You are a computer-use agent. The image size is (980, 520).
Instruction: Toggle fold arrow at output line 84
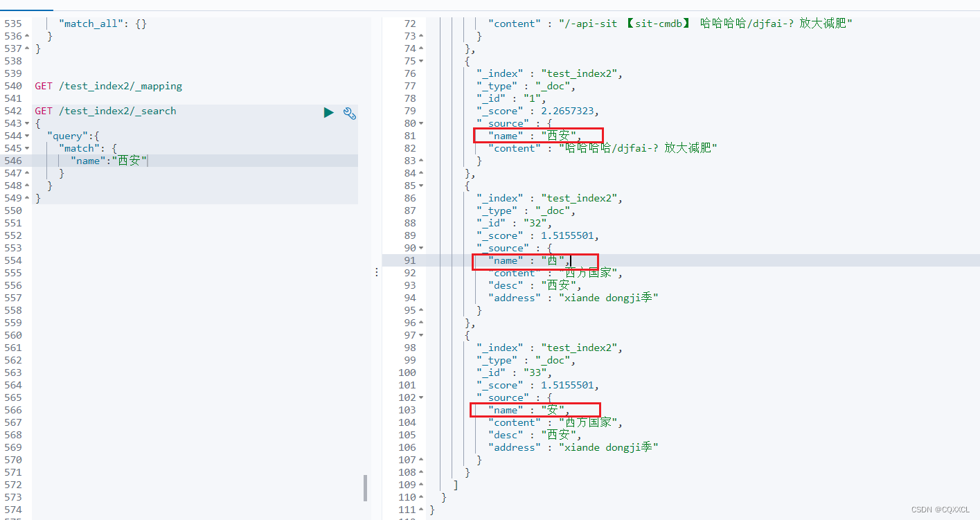tap(421, 173)
